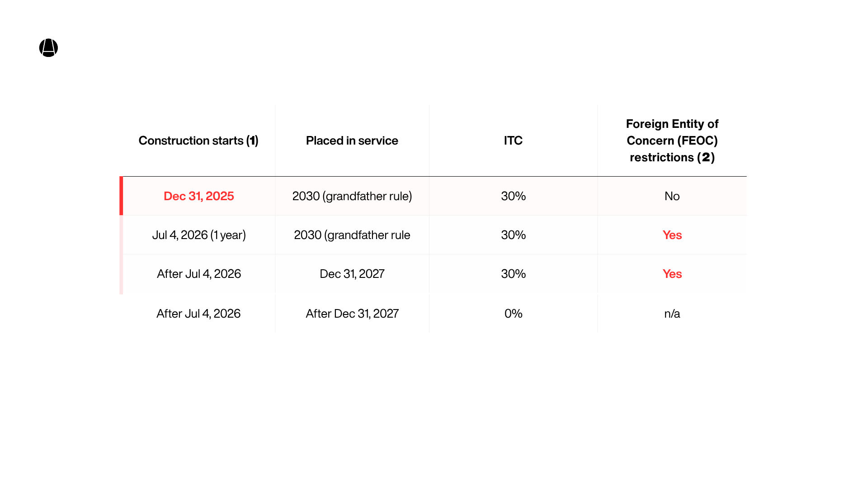Click the 30% ITC in the Dec 31, 2025 row
This screenshot has width=868, height=488.
point(513,196)
